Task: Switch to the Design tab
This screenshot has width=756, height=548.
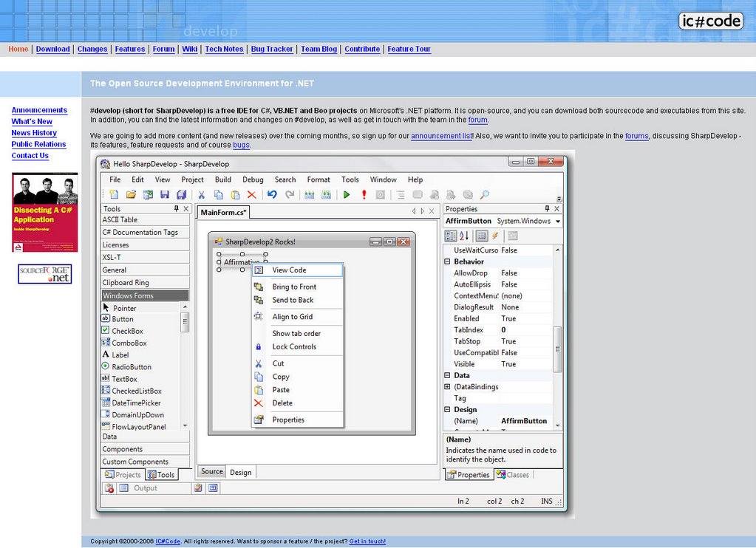Action: coord(241,473)
